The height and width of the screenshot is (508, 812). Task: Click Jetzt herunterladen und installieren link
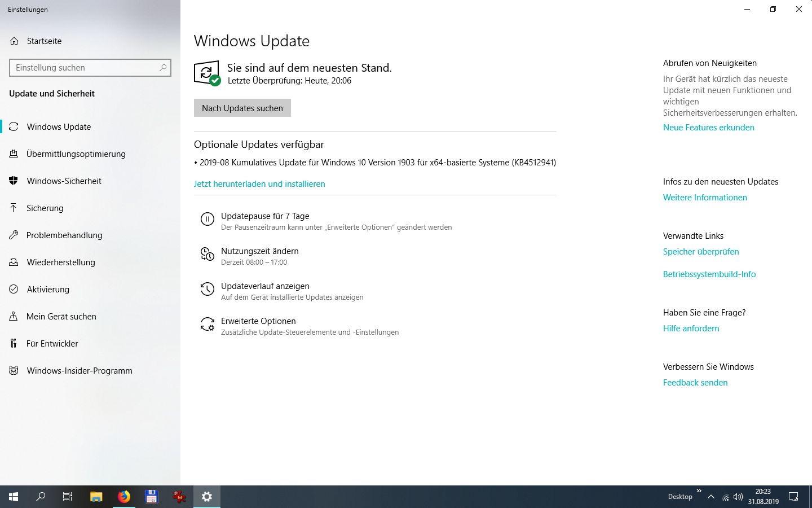[x=259, y=184]
